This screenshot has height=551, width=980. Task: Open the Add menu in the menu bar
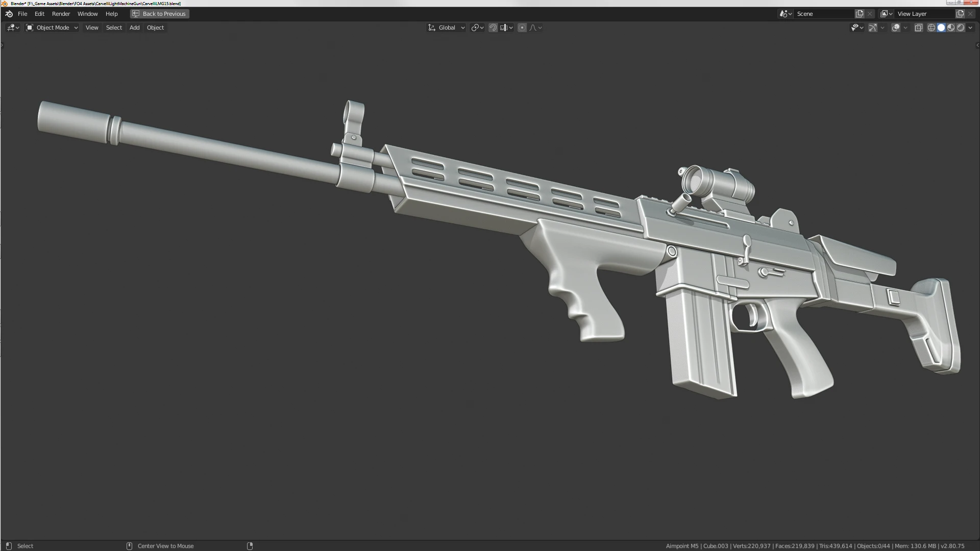click(134, 28)
